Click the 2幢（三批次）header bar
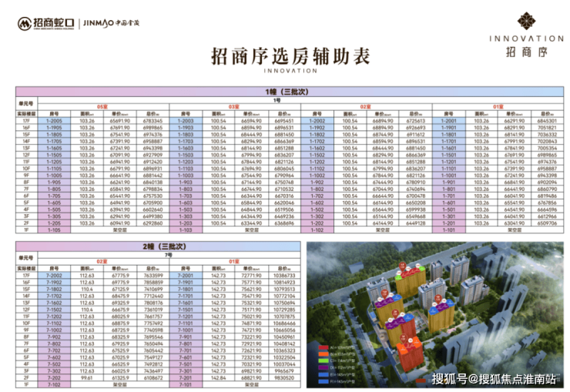570x392 pixels. pyautogui.click(x=158, y=246)
